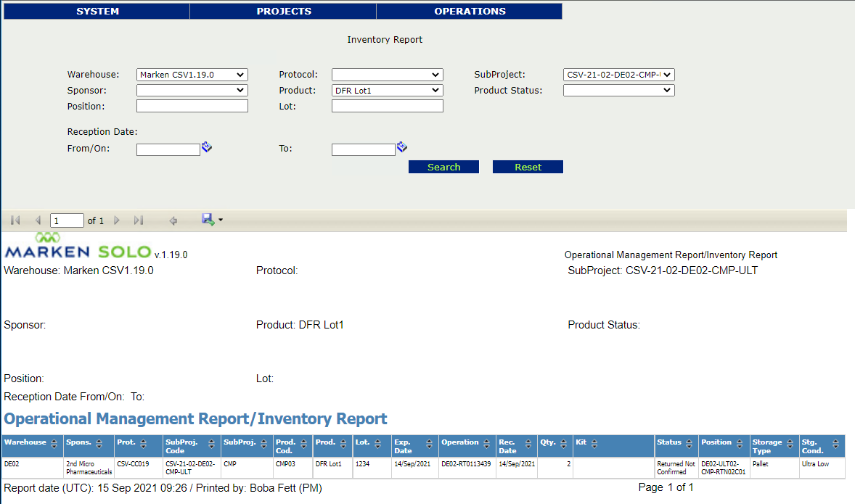Select the 2nd Micro Pharmaceuticals sponsor cell

(x=89, y=468)
